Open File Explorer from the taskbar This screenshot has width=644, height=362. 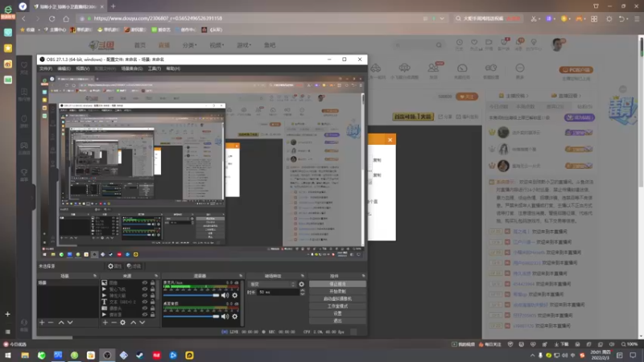(25, 356)
